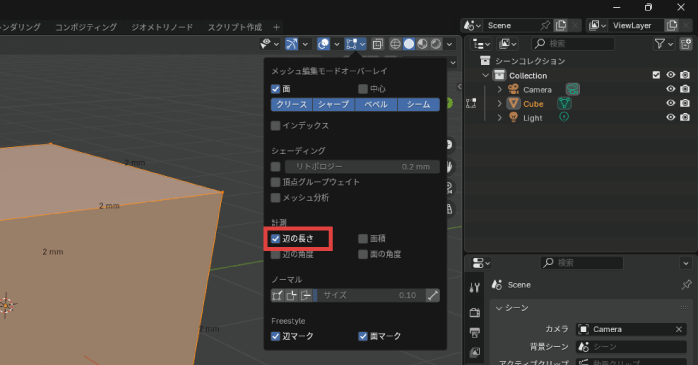Show split normals
The image size is (698, 365).
click(x=292, y=295)
